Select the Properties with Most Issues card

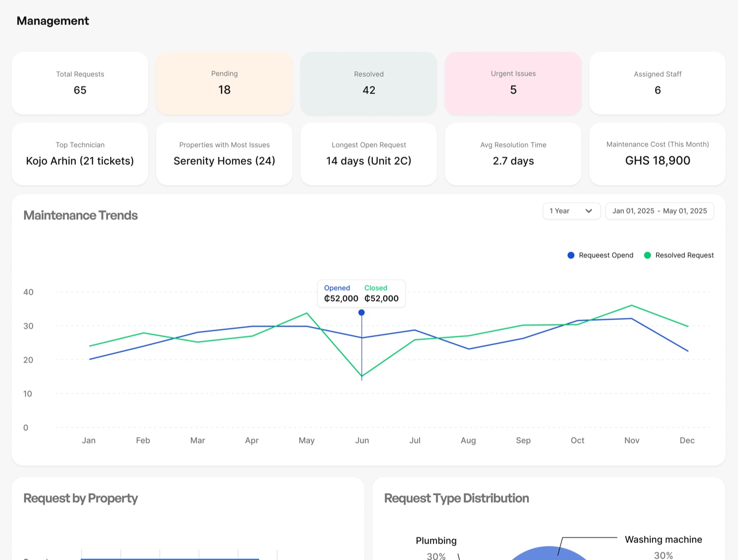[x=224, y=154]
